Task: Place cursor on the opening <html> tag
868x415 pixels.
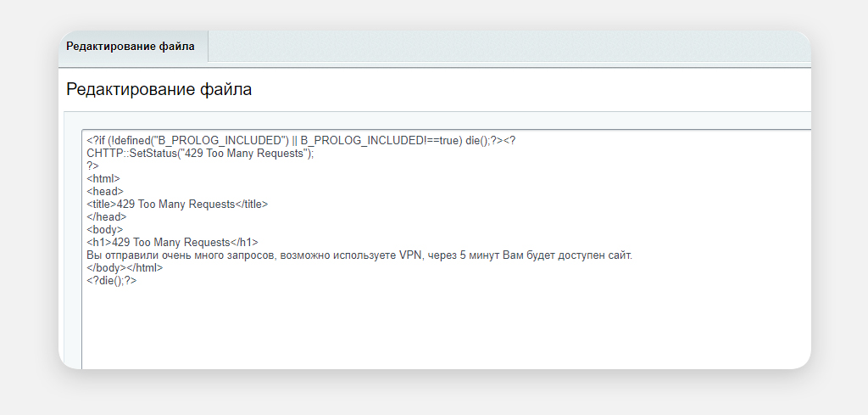Action: 103,179
